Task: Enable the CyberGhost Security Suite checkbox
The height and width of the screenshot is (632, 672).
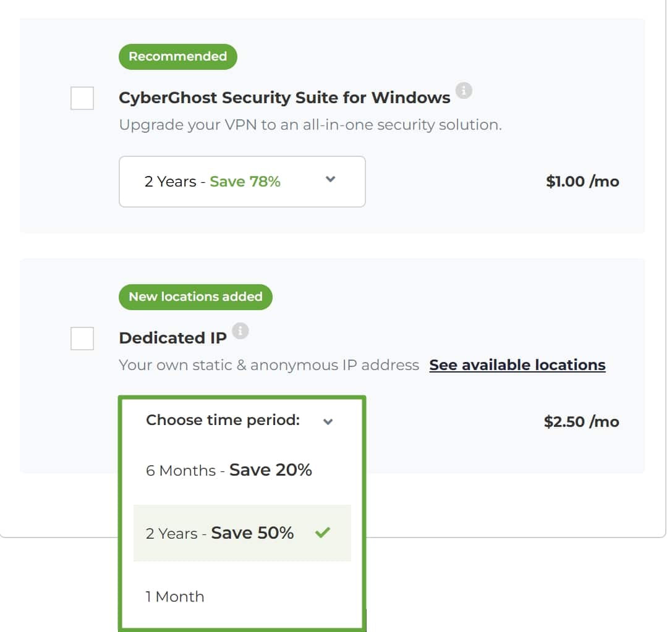Action: click(82, 98)
